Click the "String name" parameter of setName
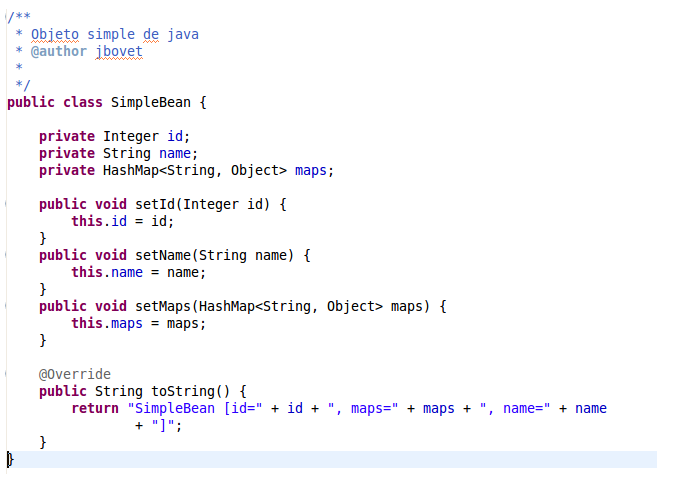Screen dimensions: 700x477 pos(243,255)
